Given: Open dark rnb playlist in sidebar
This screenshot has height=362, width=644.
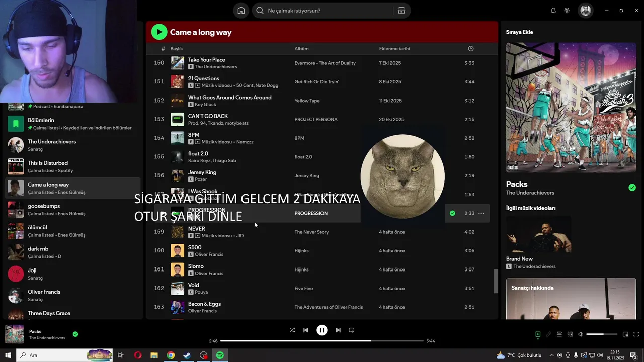Looking at the screenshot, I should point(73,252).
